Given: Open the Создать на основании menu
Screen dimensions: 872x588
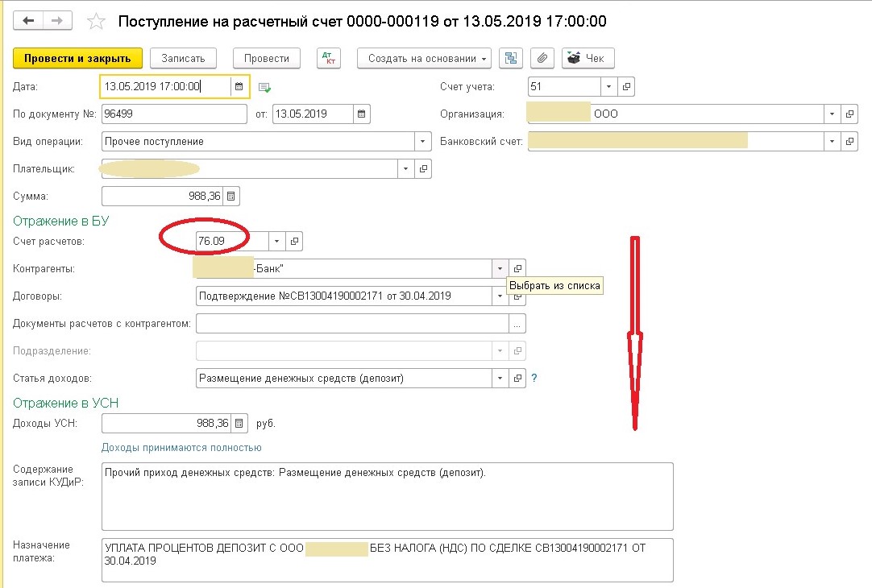Looking at the screenshot, I should [x=425, y=58].
